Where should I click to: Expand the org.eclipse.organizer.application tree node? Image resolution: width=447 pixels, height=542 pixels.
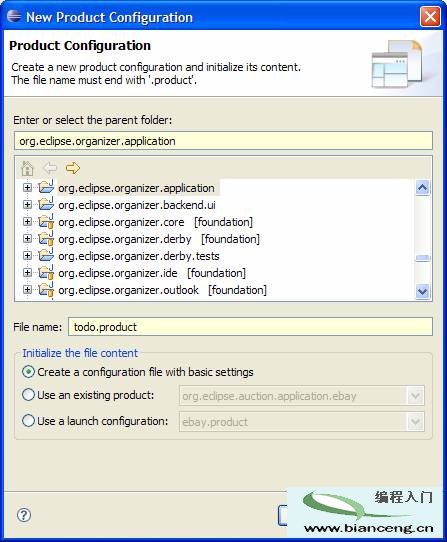coord(27,188)
